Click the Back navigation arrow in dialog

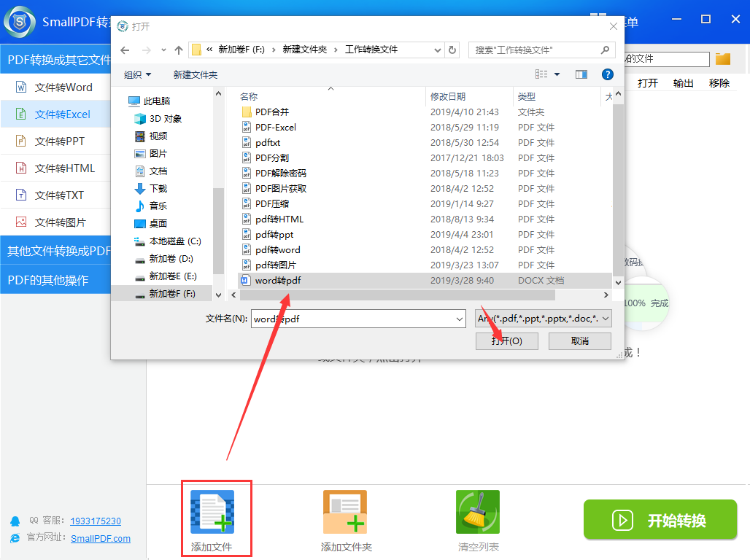pyautogui.click(x=125, y=50)
